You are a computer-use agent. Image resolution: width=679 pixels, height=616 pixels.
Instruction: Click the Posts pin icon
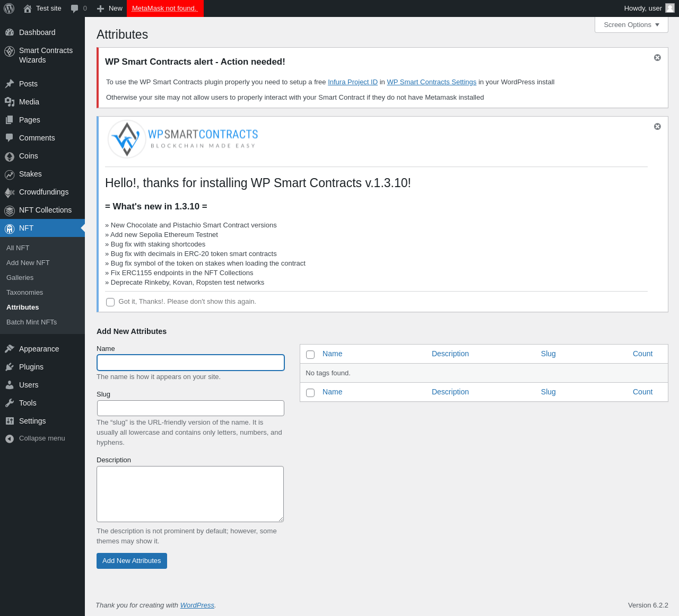[10, 84]
